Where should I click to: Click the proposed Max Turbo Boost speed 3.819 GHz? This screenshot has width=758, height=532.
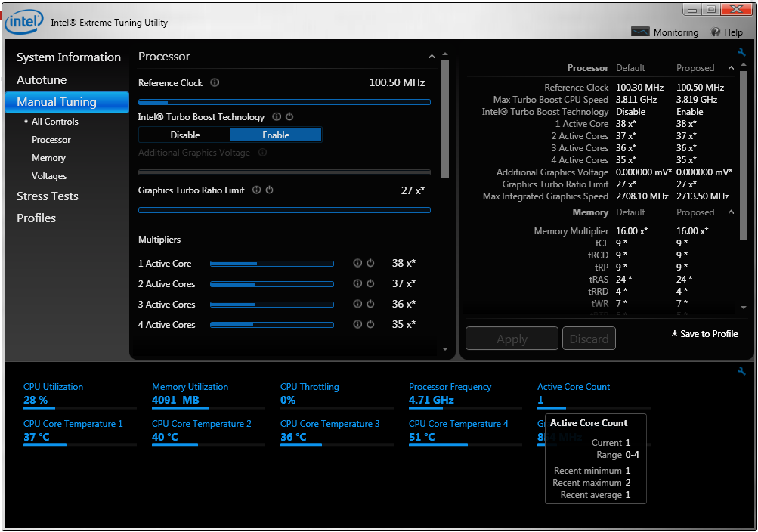[697, 100]
